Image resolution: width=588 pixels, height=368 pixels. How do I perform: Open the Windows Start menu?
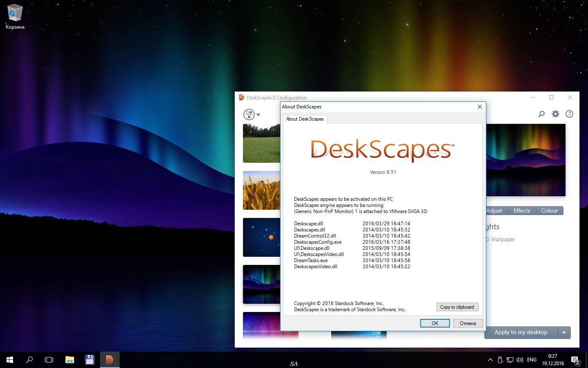10,360
